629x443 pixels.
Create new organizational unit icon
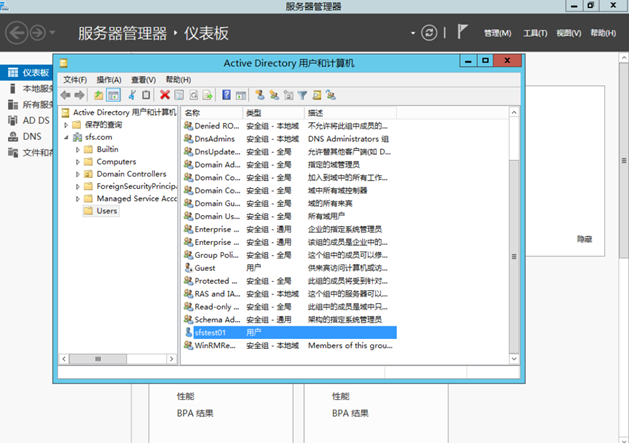tap(288, 95)
